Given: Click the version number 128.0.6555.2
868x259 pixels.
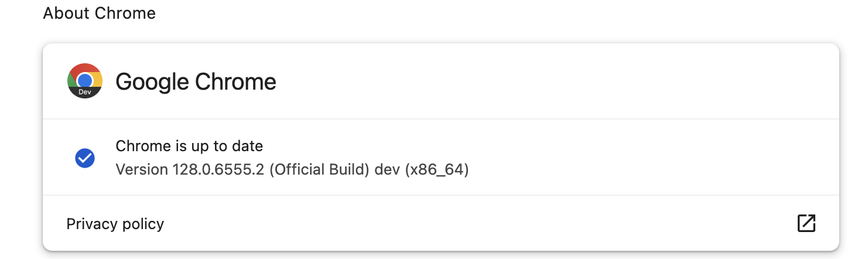Looking at the screenshot, I should pyautogui.click(x=219, y=170).
